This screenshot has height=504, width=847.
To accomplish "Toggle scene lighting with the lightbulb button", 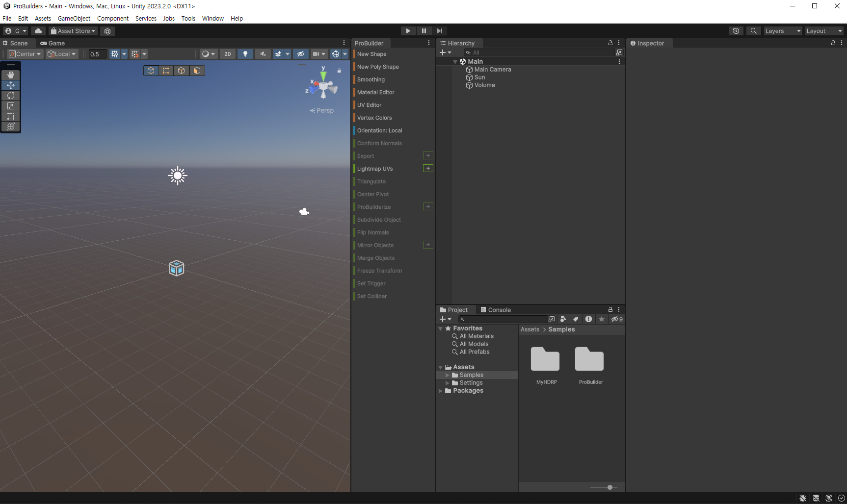I will click(x=245, y=54).
